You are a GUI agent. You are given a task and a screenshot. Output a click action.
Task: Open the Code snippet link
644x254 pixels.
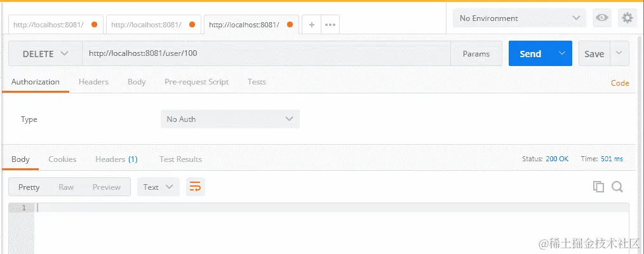click(620, 83)
